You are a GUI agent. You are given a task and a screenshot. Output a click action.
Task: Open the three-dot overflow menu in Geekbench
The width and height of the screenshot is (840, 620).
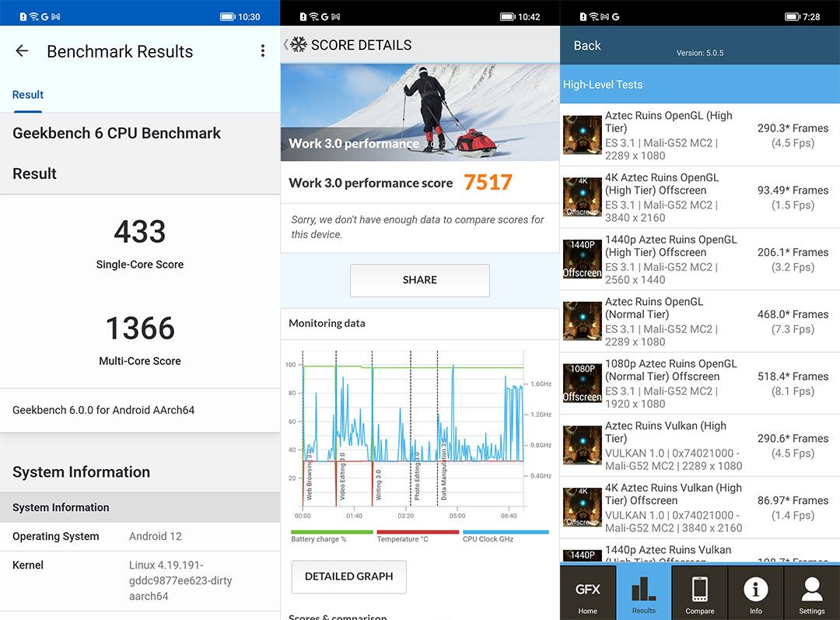pos(263,51)
